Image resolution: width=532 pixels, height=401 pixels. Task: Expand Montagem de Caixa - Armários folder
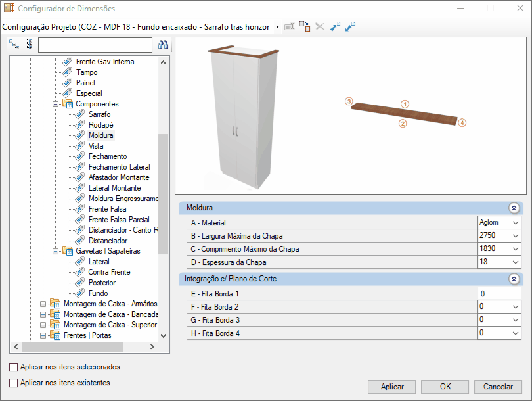(x=43, y=304)
